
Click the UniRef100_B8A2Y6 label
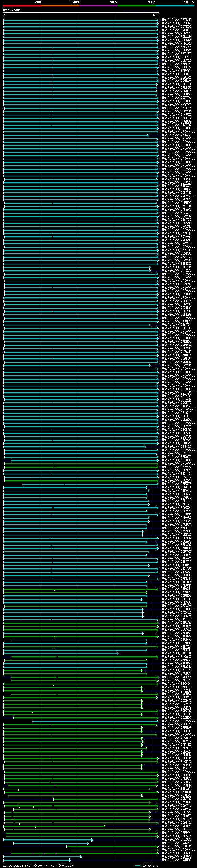tap(177, 47)
